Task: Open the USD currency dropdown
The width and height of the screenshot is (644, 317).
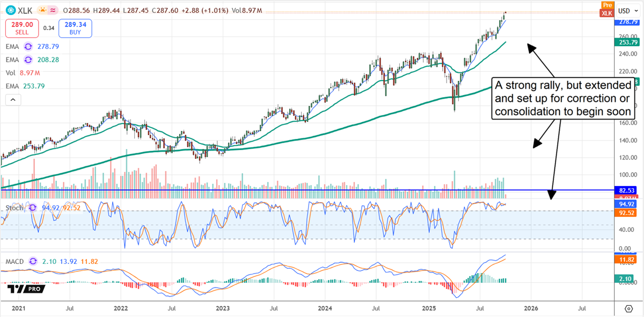Action: pos(629,11)
